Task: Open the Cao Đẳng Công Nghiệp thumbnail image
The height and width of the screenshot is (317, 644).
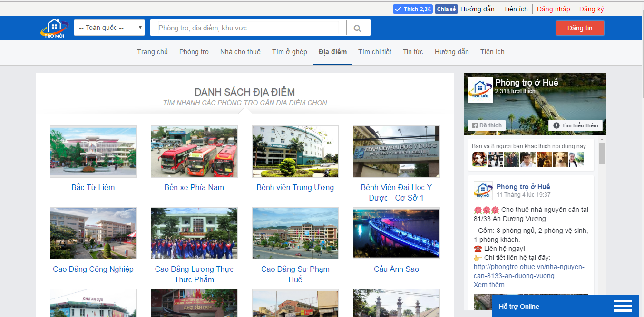Action: [x=93, y=233]
